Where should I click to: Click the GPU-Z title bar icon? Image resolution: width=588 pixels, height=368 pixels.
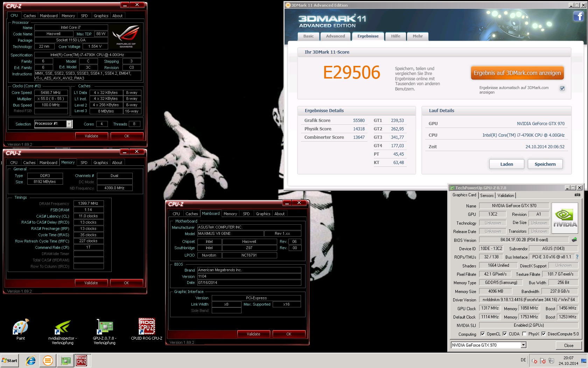[452, 188]
